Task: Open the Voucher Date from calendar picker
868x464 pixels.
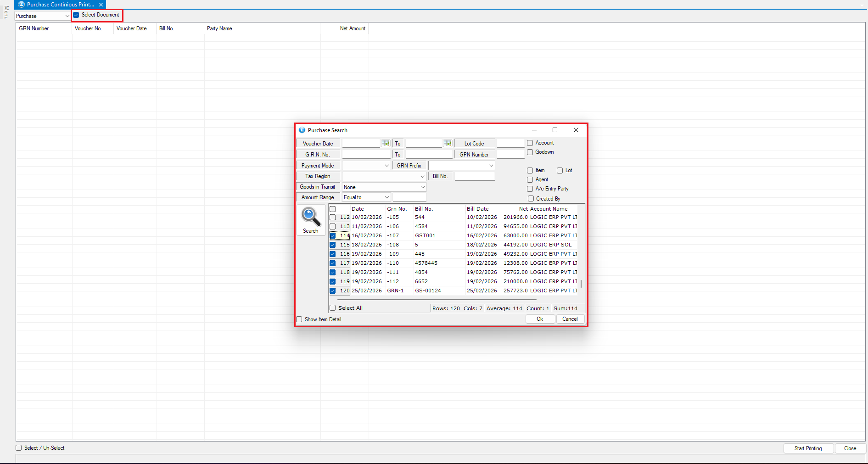Action: point(386,144)
